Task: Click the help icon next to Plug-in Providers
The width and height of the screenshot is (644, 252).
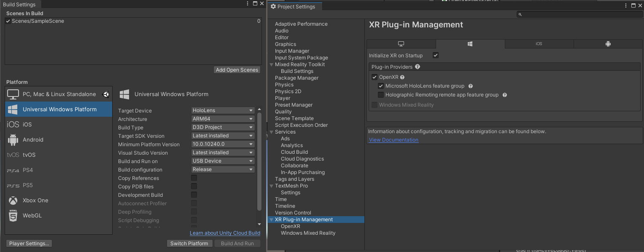Action: (x=417, y=67)
